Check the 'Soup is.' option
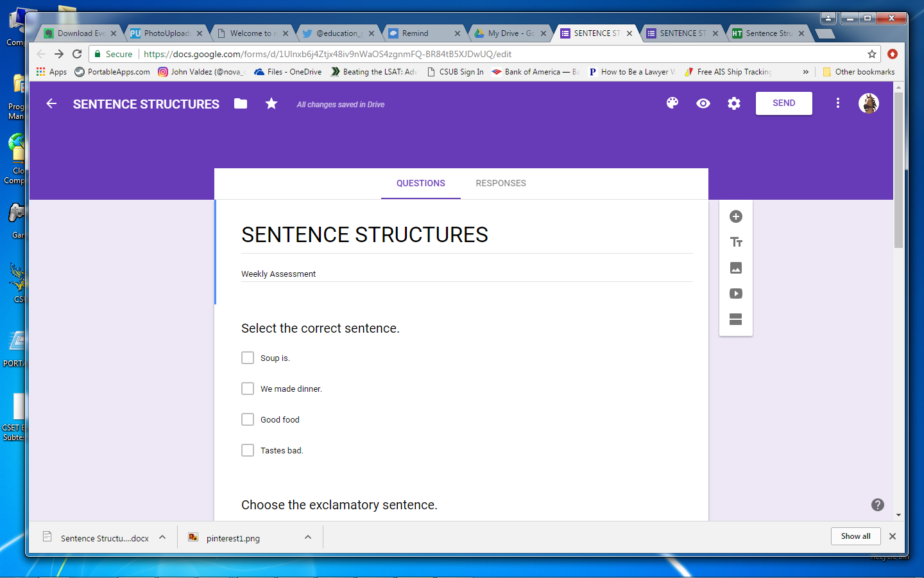The width and height of the screenshot is (924, 578). point(248,358)
